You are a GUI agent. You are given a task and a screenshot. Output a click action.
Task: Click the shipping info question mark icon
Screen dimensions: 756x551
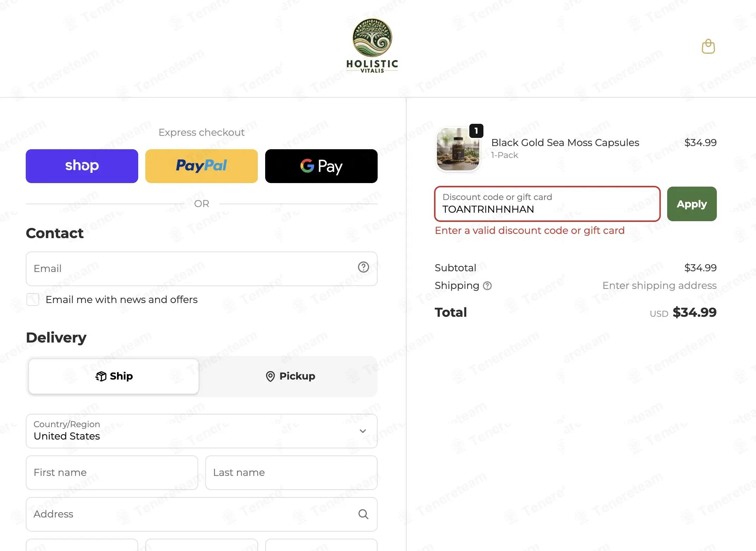point(487,286)
